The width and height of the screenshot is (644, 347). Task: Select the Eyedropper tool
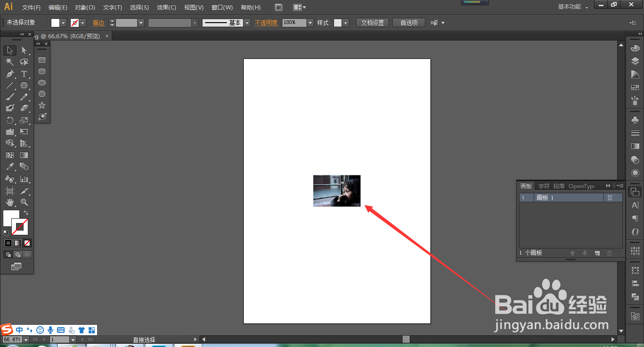10,166
